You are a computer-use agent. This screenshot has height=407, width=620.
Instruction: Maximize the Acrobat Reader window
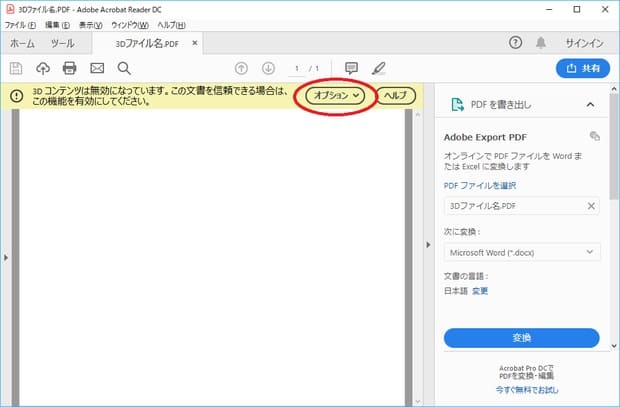click(577, 9)
